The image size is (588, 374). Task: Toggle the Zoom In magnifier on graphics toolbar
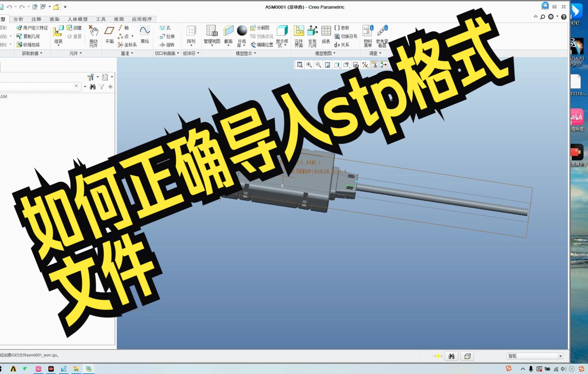click(x=309, y=65)
